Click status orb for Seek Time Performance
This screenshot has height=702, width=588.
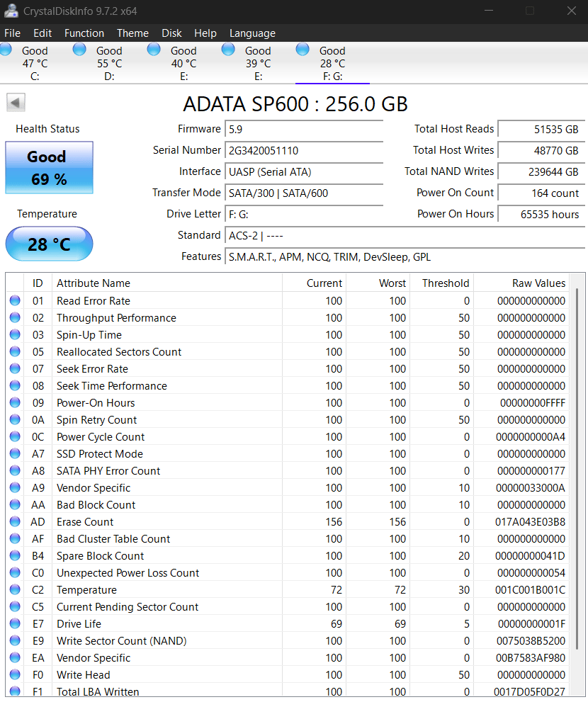coord(15,385)
